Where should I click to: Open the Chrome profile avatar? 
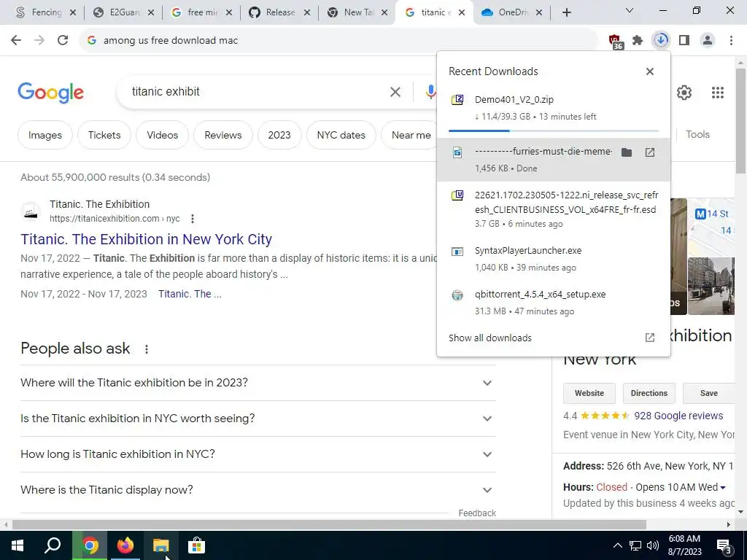click(708, 41)
